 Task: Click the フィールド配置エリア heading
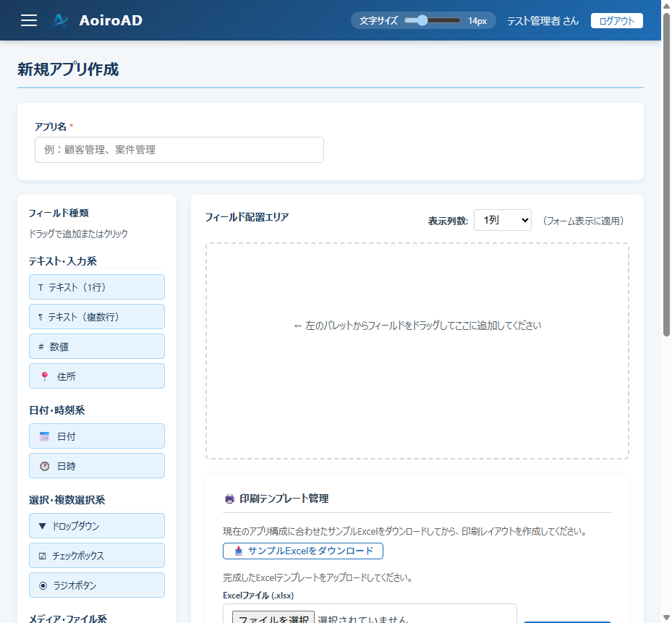247,217
